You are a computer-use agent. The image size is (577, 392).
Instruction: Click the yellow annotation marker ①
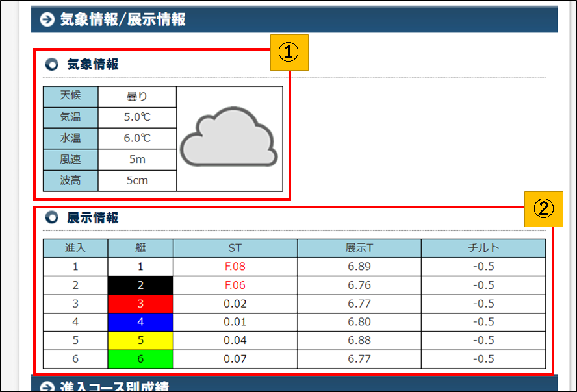coord(288,53)
